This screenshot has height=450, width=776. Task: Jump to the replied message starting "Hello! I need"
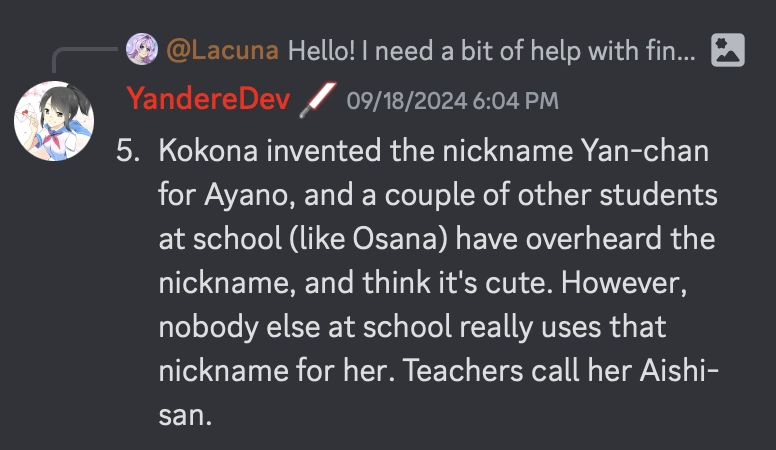tap(491, 49)
